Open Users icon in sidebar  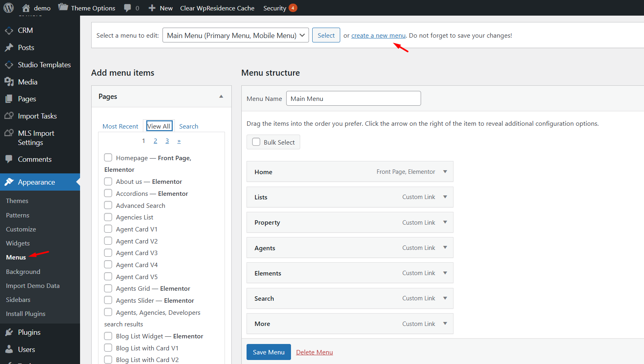[x=9, y=350]
